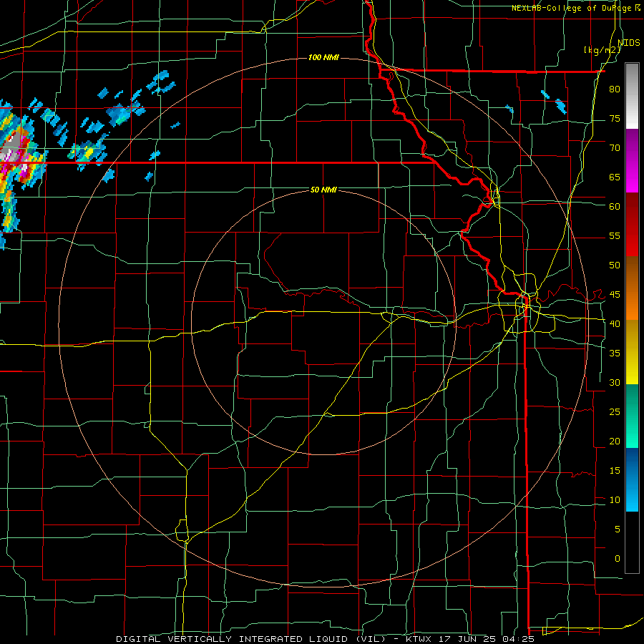The width and height of the screenshot is (644, 644).
Task: Click the "100 NMI" range ring label
Action: (323, 57)
